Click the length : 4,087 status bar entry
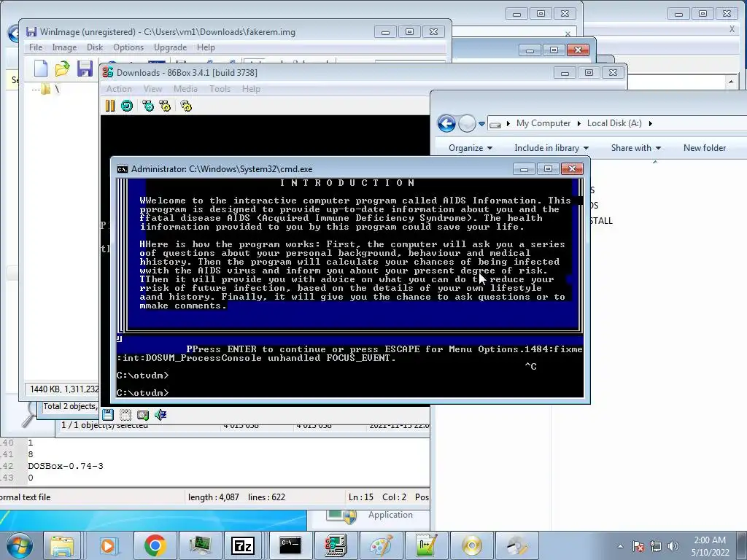747x560 pixels. pyautogui.click(x=214, y=497)
